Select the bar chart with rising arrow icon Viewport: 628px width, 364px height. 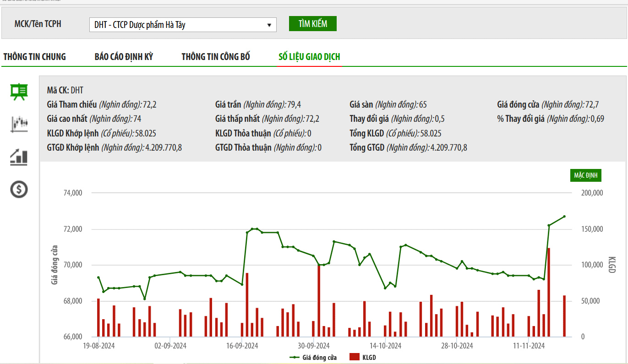coord(19,157)
